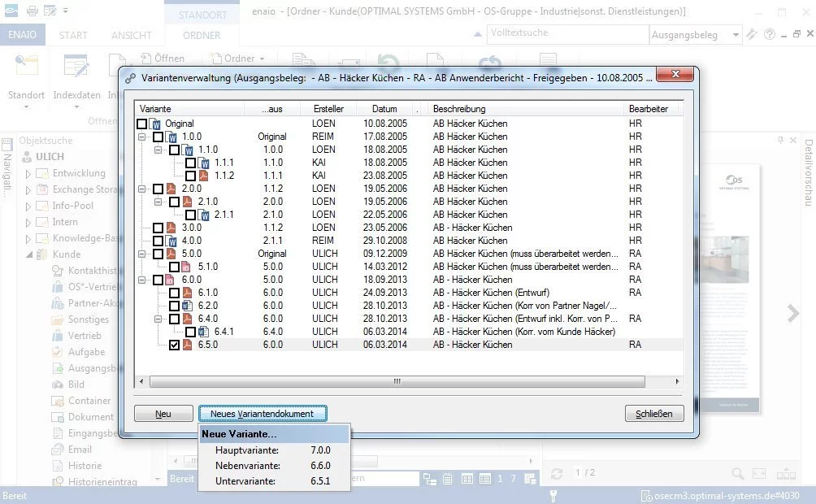Open the Ausgangsbeleg search dropdown
816x504 pixels.
(736, 35)
